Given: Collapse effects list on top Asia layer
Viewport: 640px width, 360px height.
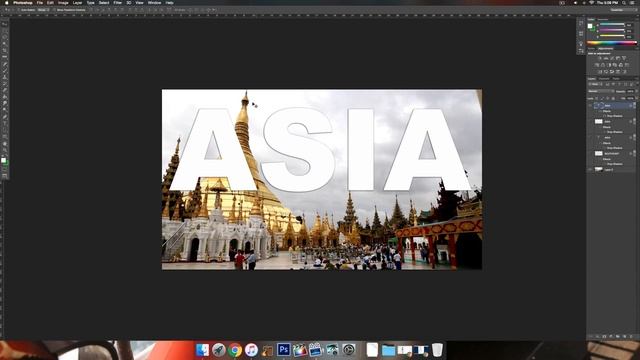Looking at the screenshot, I should point(634,106).
